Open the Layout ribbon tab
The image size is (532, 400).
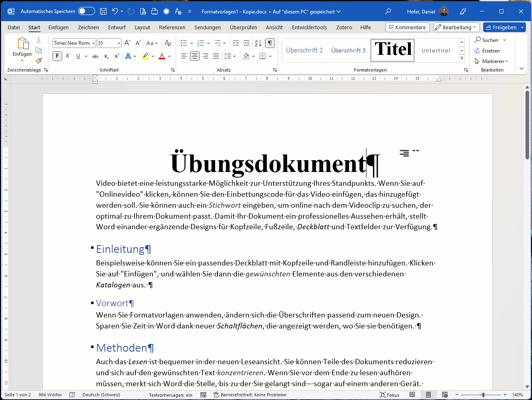pos(142,28)
